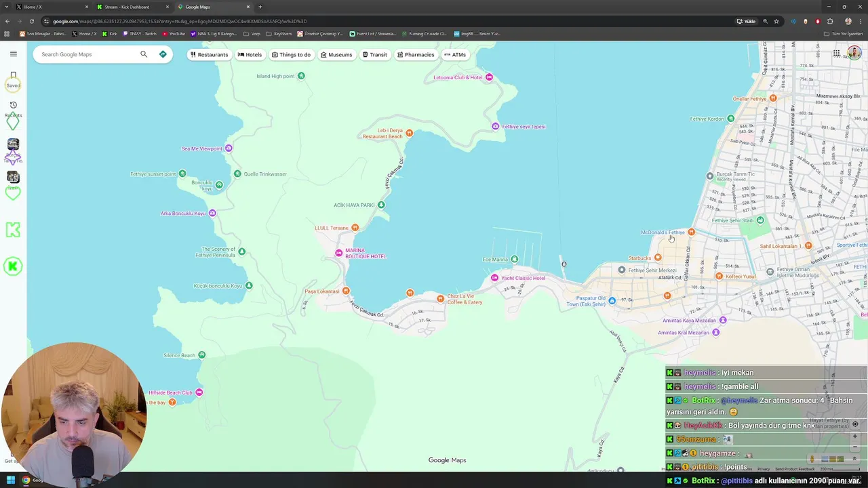868x488 pixels.
Task: Open a new browser tab
Action: point(260,7)
